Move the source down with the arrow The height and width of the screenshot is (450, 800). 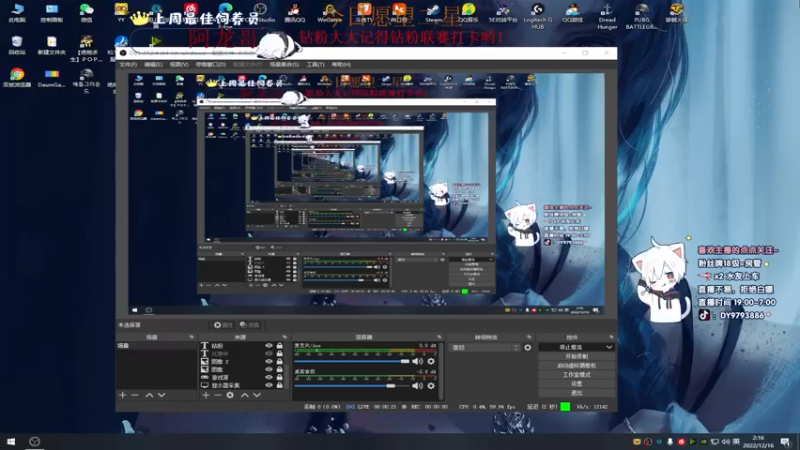[x=257, y=395]
